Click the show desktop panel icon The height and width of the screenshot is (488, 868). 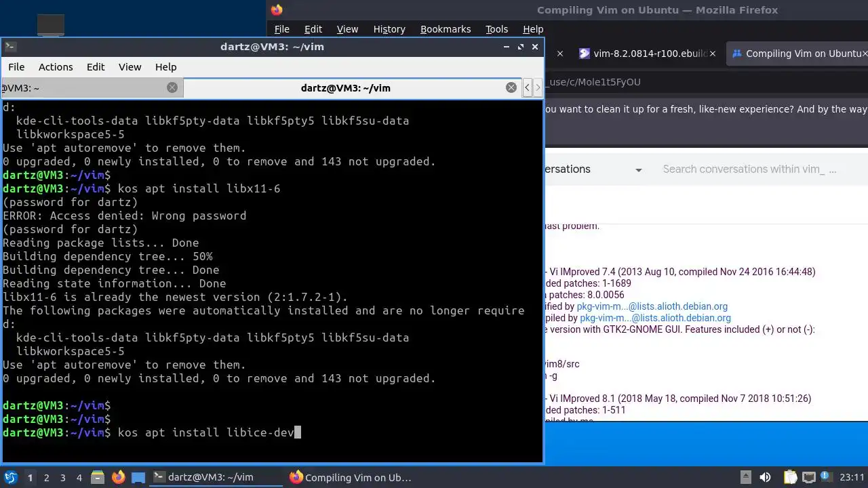138,477
